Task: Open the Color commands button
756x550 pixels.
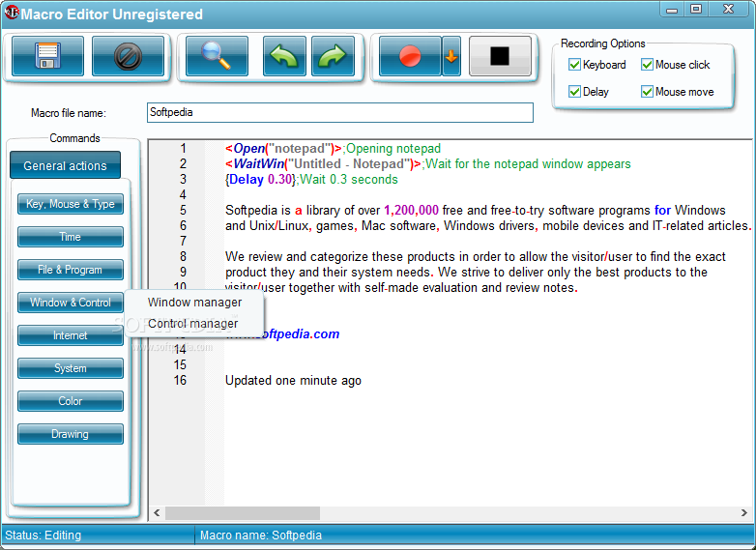Action: click(x=71, y=401)
